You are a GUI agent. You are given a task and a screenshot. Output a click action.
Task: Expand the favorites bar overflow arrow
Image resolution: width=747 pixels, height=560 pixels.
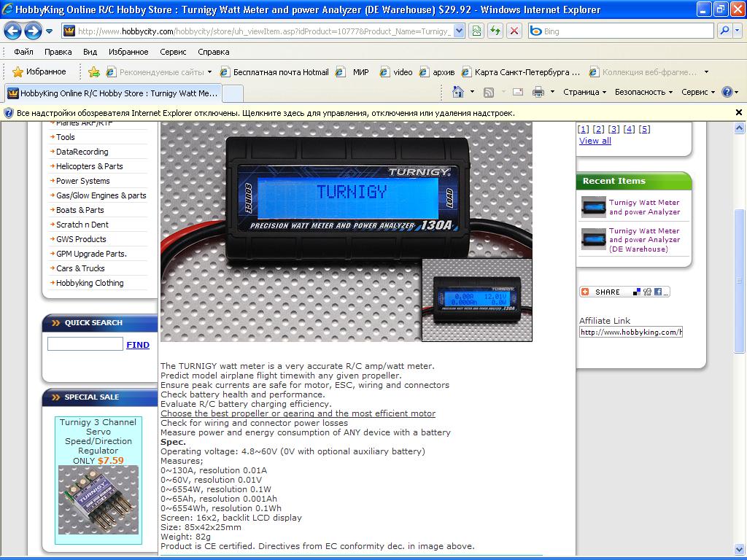point(706,72)
